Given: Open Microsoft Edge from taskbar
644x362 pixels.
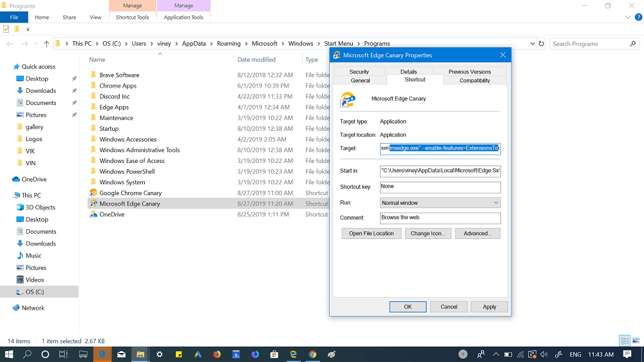Looking at the screenshot, I should [102, 354].
